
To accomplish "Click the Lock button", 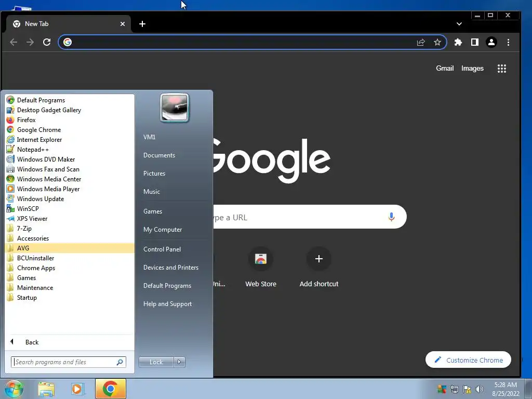I will [x=156, y=362].
